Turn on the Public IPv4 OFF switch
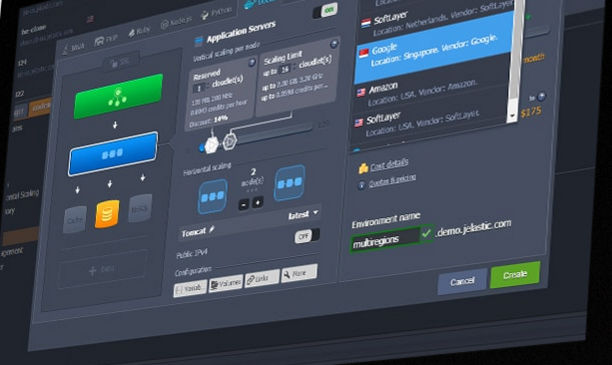The height and width of the screenshot is (365, 612). coord(307,236)
